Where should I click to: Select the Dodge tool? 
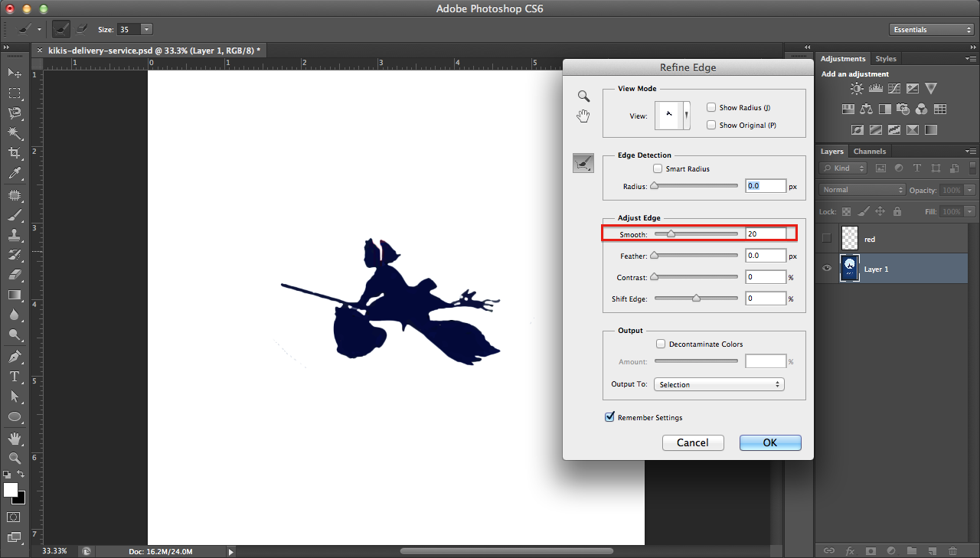tap(15, 334)
